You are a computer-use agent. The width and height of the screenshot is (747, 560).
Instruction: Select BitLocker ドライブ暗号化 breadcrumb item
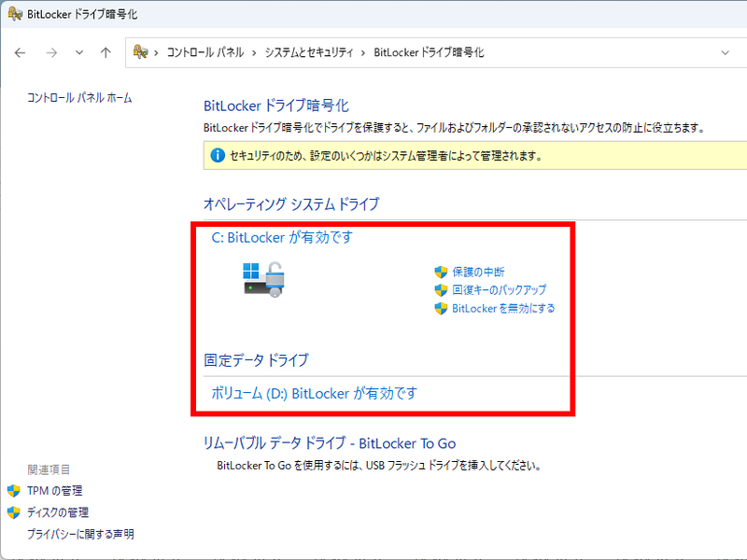pyautogui.click(x=429, y=52)
